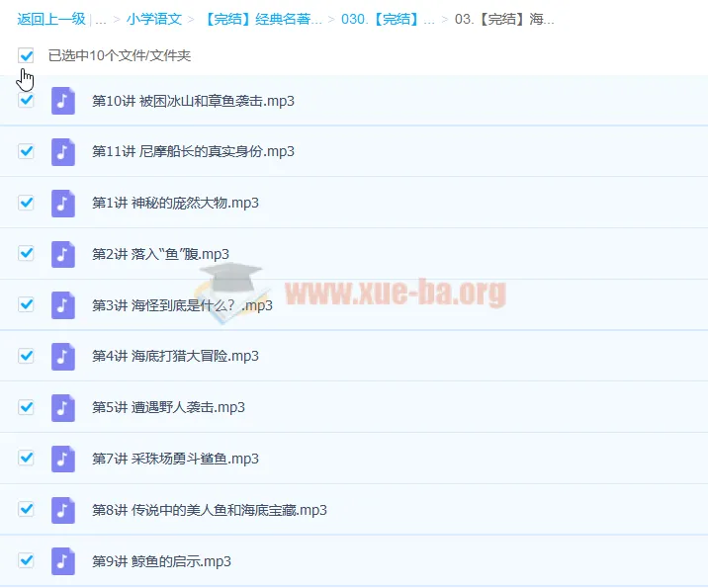Uncheck the checkbox for 第3讲 海怪到底是什么
The width and height of the screenshot is (708, 588).
point(27,304)
